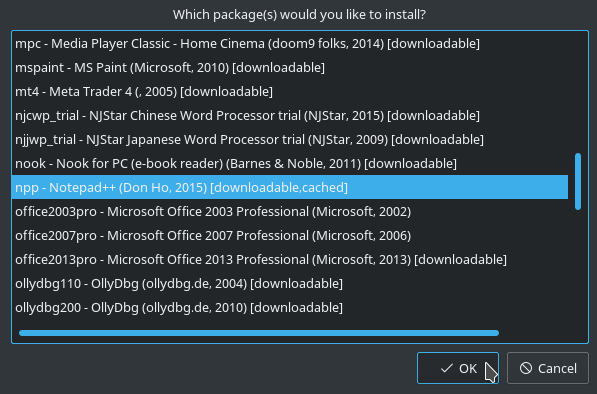Choose njjwp_trial NJStar Japanese Word Processor

point(290,139)
